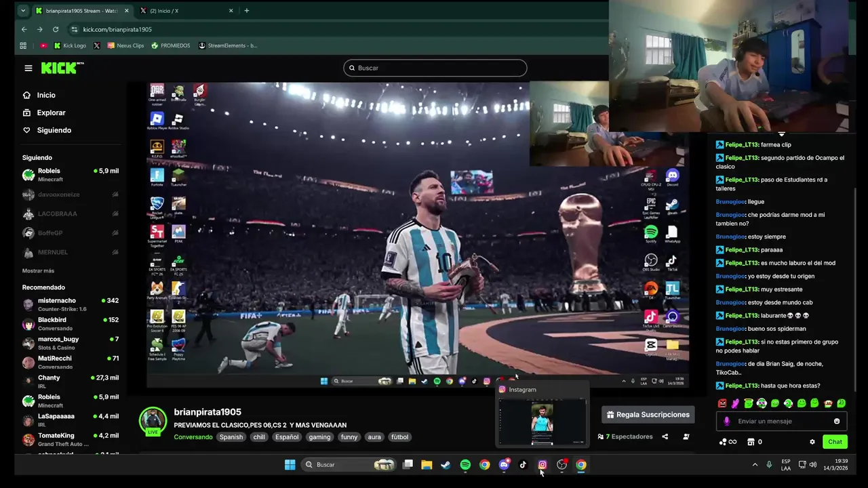Screen dimensions: 868x488
Task: Open Spotify from the Windows taskbar
Action: 465,464
